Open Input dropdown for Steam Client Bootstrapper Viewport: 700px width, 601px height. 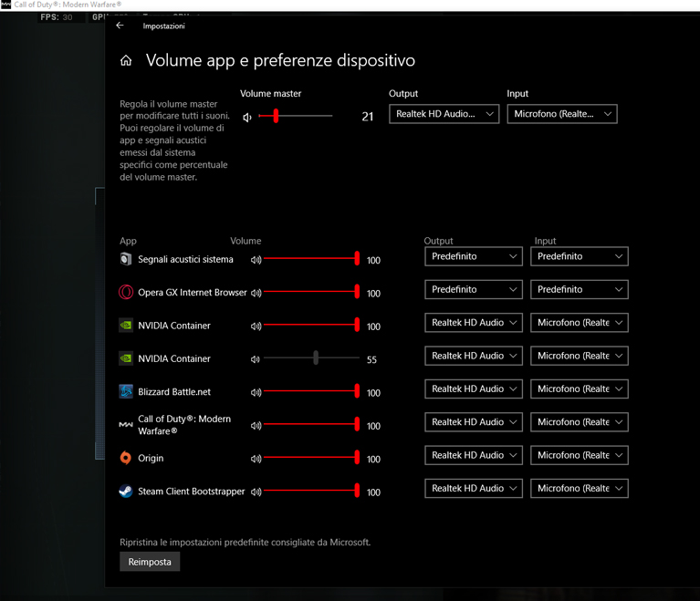click(x=580, y=488)
